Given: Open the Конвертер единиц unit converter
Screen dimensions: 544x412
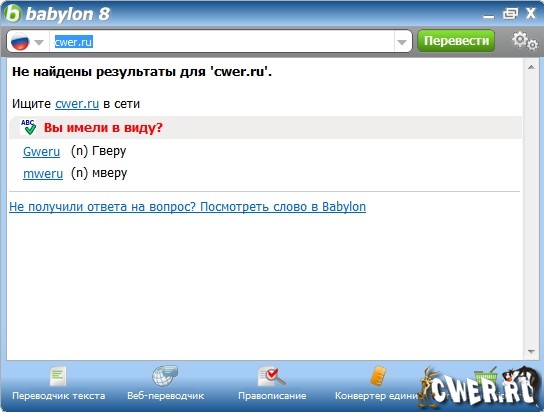Looking at the screenshot, I should coord(377,384).
